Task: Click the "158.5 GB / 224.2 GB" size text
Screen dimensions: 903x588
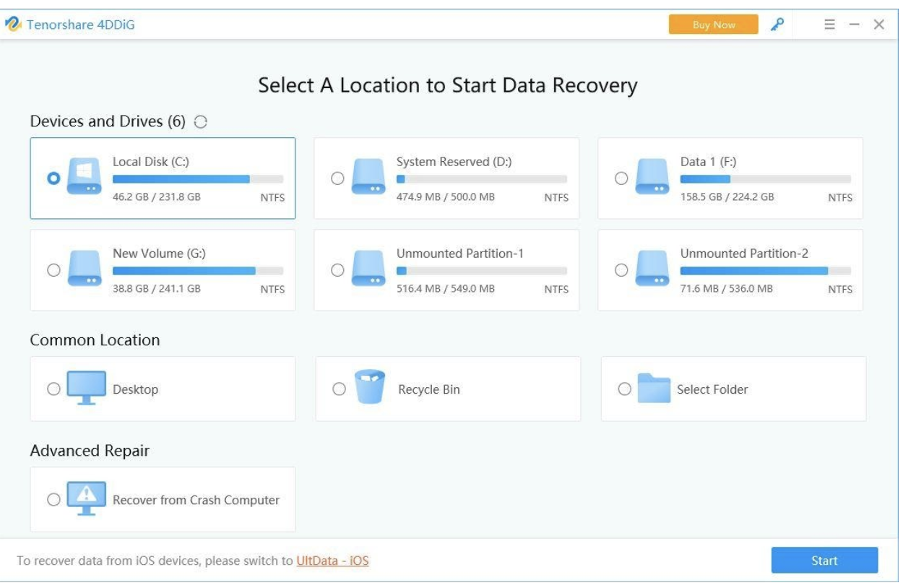Action: 727,197
